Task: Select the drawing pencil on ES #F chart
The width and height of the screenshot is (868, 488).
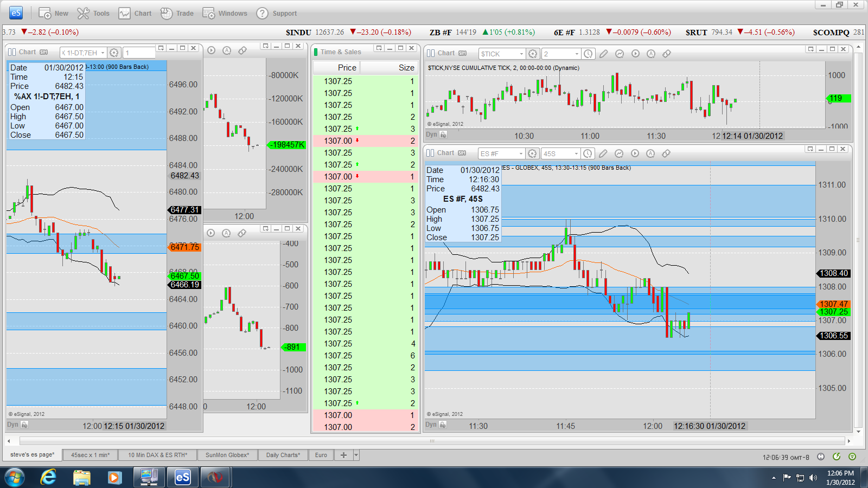Action: pos(603,153)
